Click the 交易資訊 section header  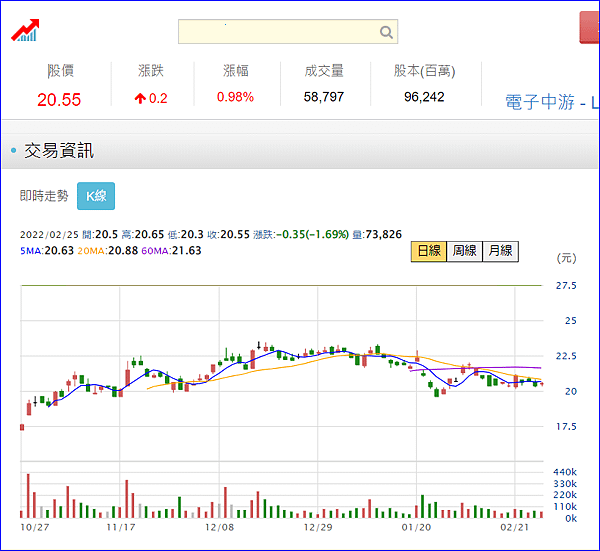tap(59, 151)
